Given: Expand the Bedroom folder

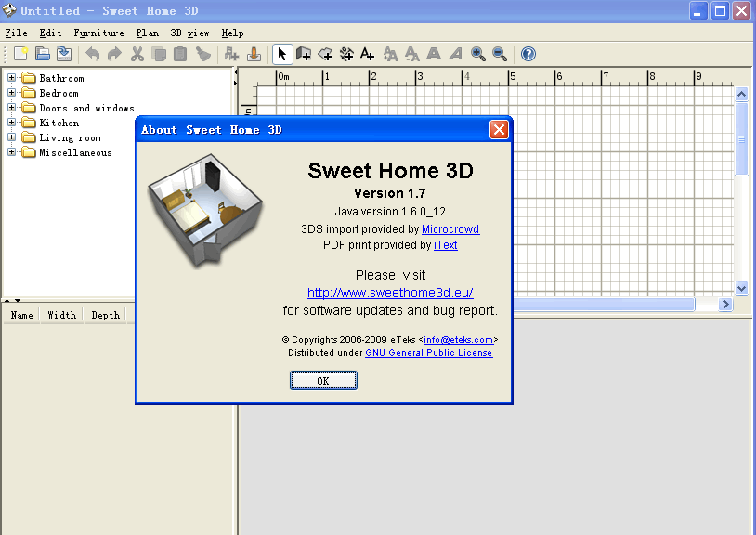Looking at the screenshot, I should [11, 93].
